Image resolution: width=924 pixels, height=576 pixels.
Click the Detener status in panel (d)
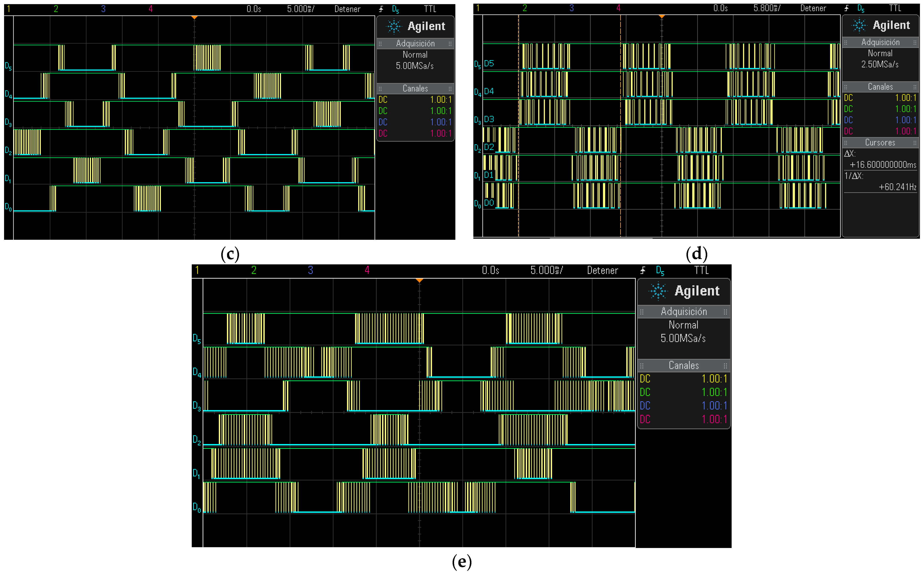[x=813, y=8]
